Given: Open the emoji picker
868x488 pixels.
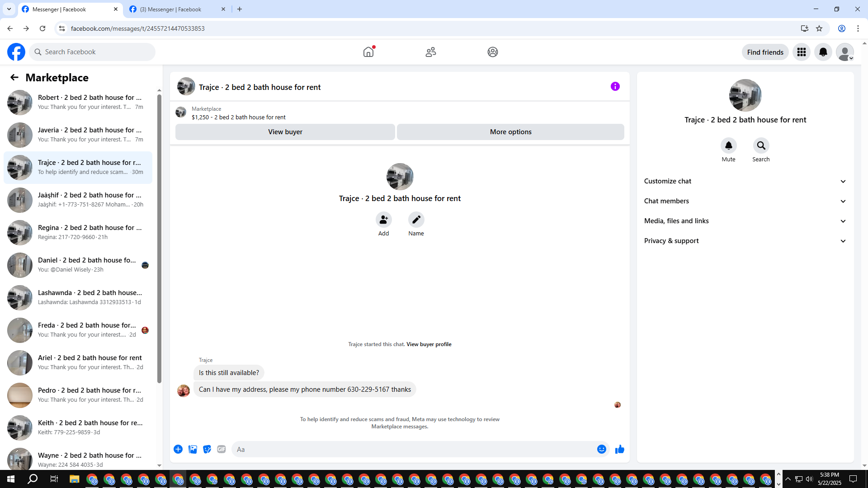Looking at the screenshot, I should click(602, 449).
